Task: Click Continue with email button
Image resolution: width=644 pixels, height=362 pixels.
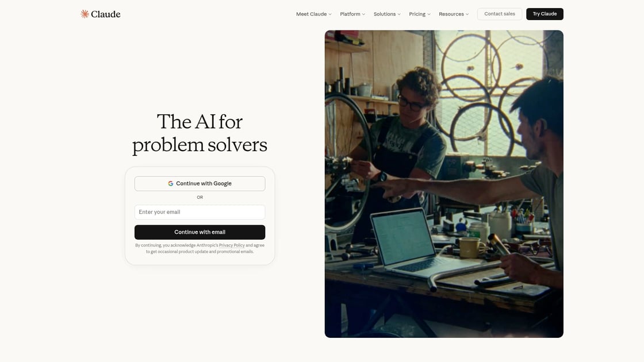Action: pos(200,232)
